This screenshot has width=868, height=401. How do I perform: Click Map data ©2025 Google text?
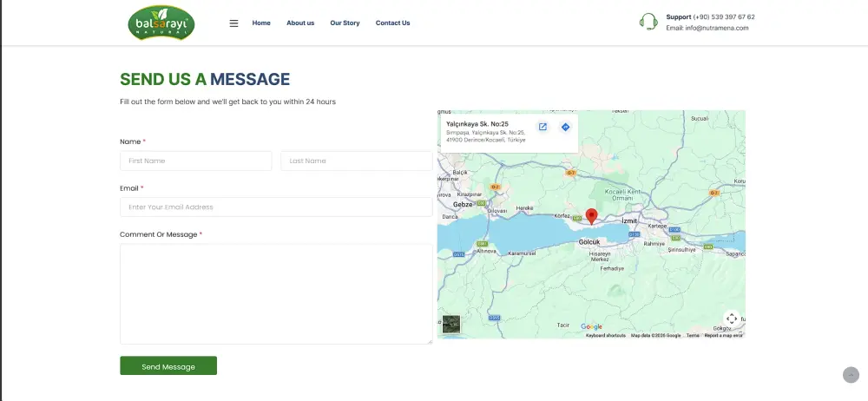click(x=656, y=336)
